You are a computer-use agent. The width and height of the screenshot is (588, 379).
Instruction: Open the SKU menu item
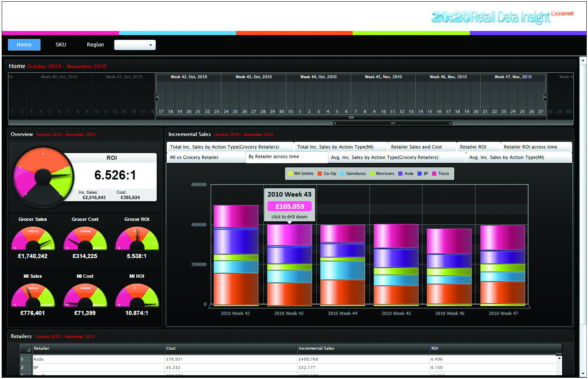click(61, 45)
